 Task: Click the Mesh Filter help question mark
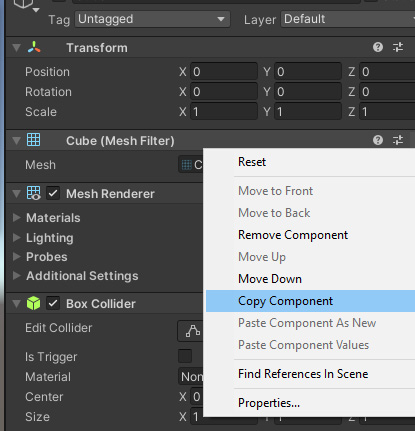(x=378, y=140)
